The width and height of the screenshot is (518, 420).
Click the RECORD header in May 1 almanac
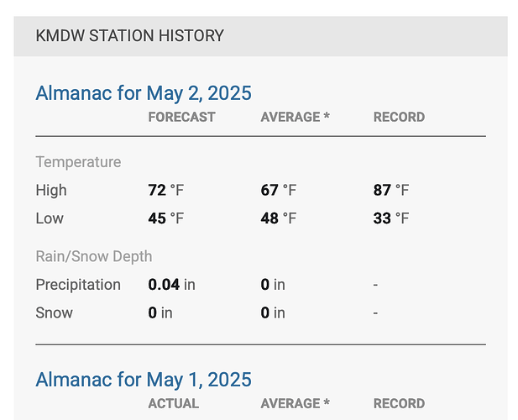[399, 403]
